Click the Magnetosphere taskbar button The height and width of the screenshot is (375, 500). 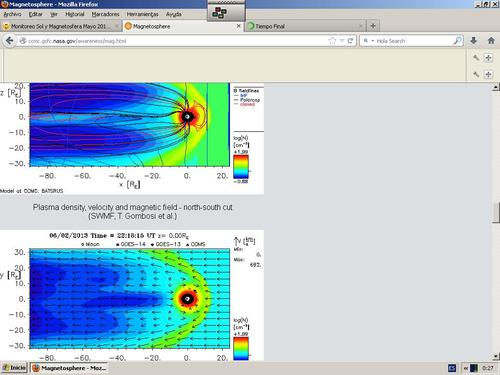pyautogui.click(x=70, y=368)
